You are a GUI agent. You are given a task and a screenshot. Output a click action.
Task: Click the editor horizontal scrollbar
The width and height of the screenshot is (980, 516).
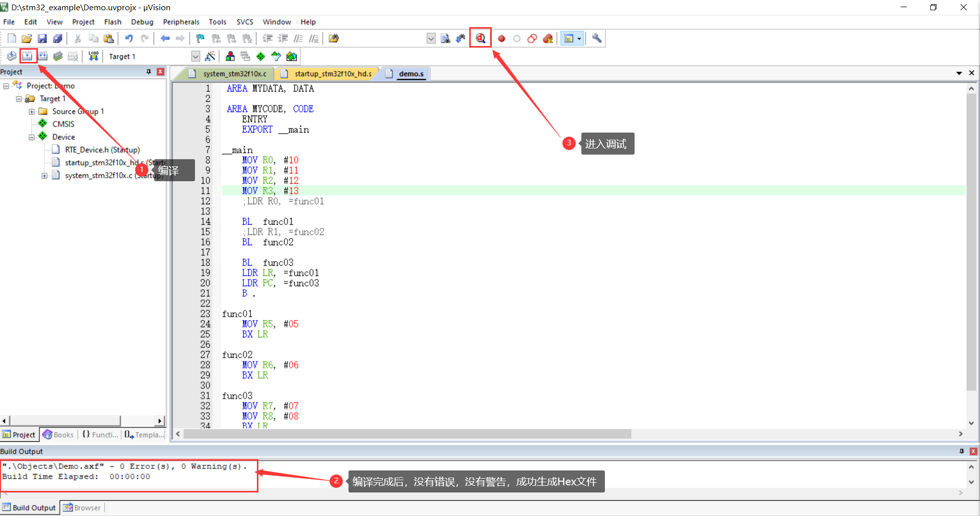pyautogui.click(x=407, y=434)
